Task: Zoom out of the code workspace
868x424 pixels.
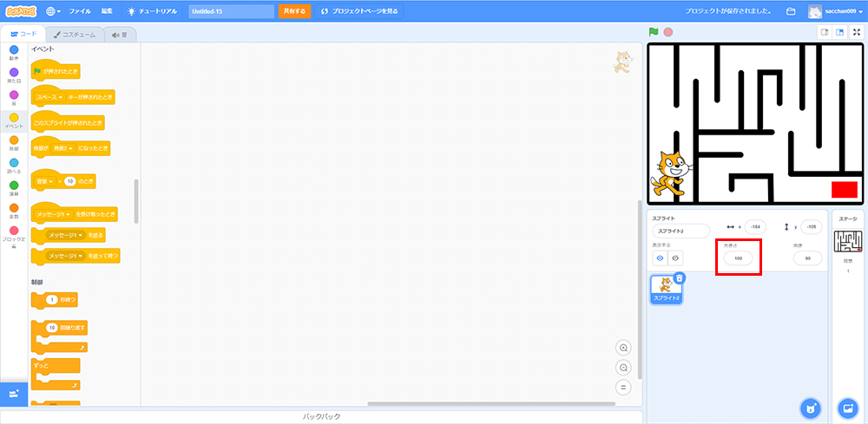Action: pos(622,368)
